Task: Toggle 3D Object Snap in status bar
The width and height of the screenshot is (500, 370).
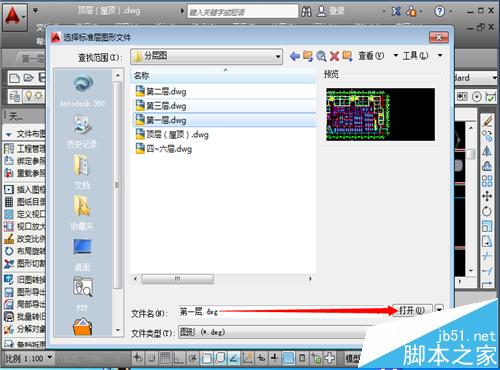Action: [x=220, y=358]
